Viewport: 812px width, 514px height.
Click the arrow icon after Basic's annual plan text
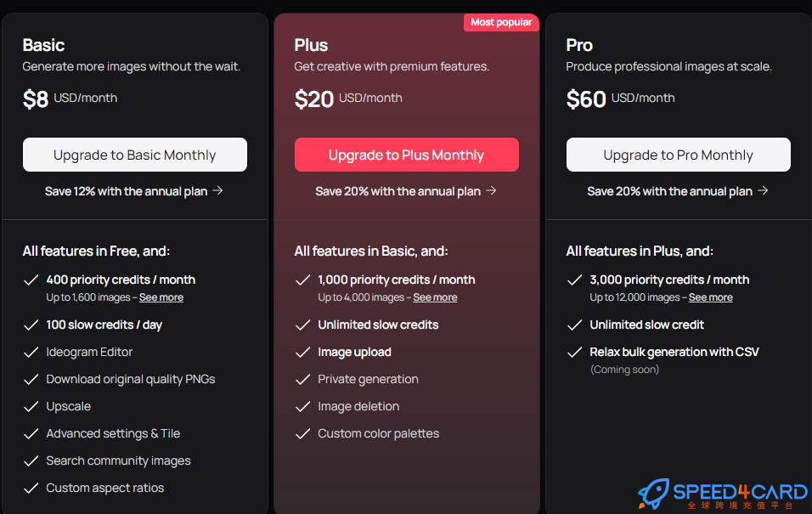coord(218,190)
